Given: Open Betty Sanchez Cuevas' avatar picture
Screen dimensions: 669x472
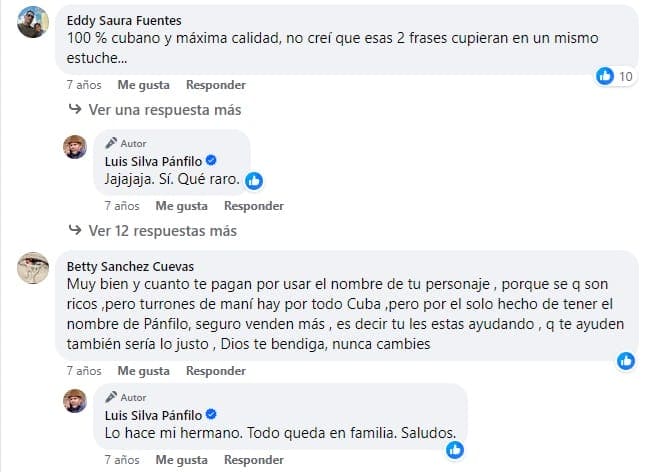Looking at the screenshot, I should 35,269.
